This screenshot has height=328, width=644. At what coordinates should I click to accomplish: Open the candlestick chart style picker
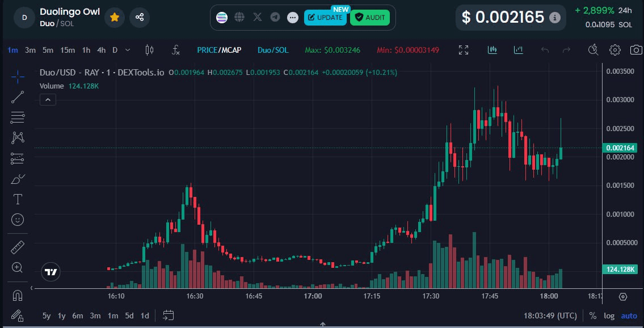149,50
